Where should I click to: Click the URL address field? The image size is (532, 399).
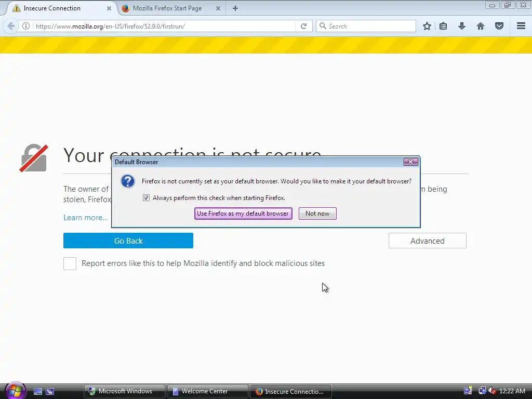point(165,26)
